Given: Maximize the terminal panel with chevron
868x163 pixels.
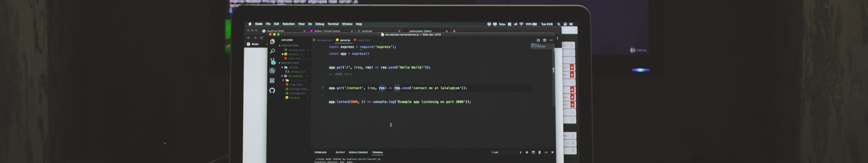Looking at the screenshot, I should coord(546,152).
